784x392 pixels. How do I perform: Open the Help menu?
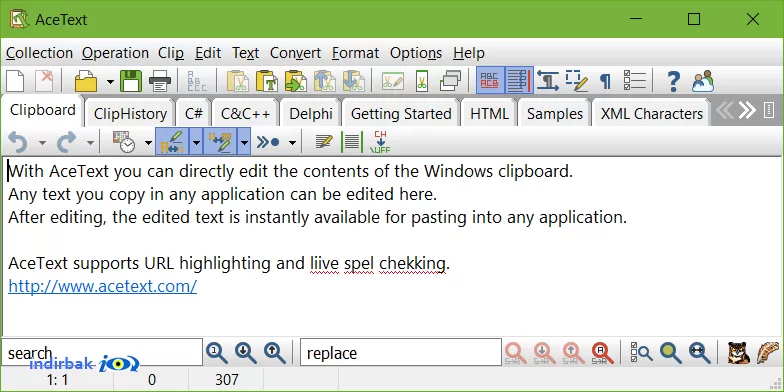[x=468, y=53]
